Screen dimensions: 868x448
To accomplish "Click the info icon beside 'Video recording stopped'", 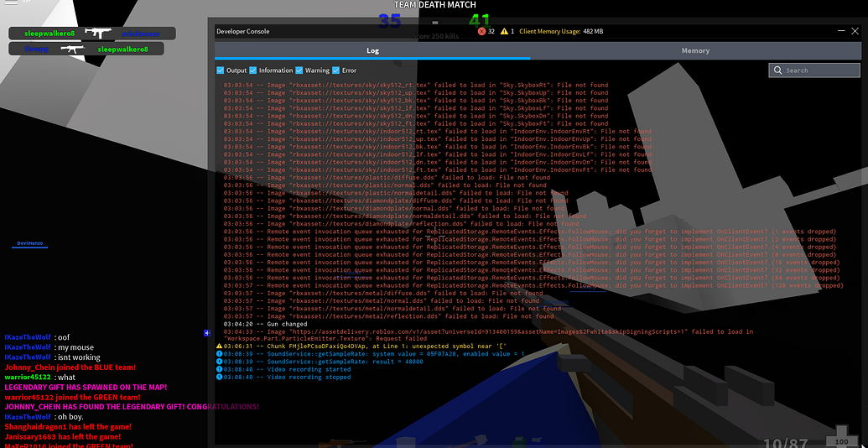I will tap(219, 378).
